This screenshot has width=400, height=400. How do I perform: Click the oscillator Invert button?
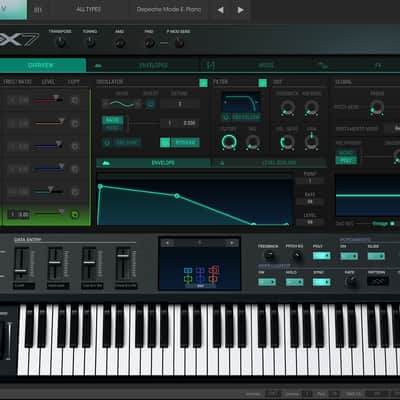point(150,104)
